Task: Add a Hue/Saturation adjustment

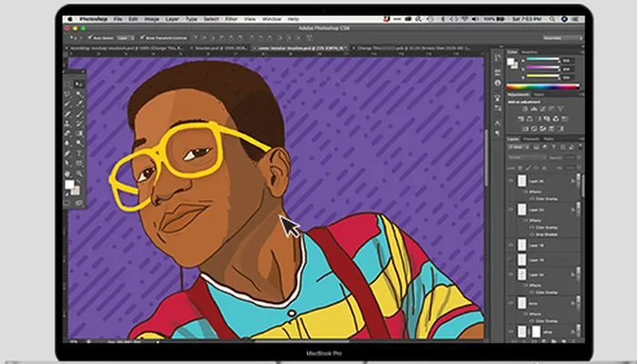Action: pos(521,119)
